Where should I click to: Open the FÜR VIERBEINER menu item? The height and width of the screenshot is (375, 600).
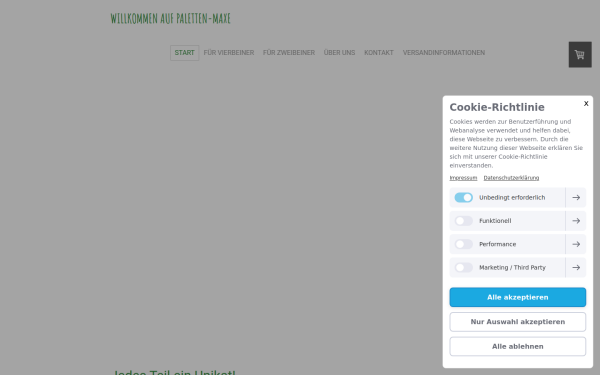tap(229, 53)
